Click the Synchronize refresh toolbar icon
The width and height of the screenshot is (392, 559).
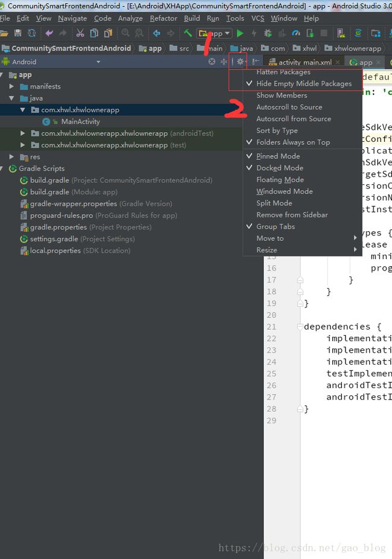32,33
